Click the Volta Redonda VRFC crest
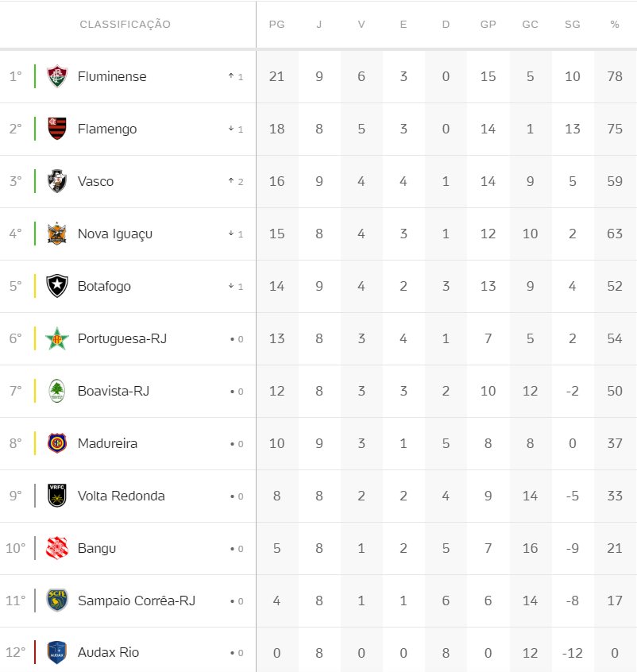The height and width of the screenshot is (672, 637). point(57,496)
